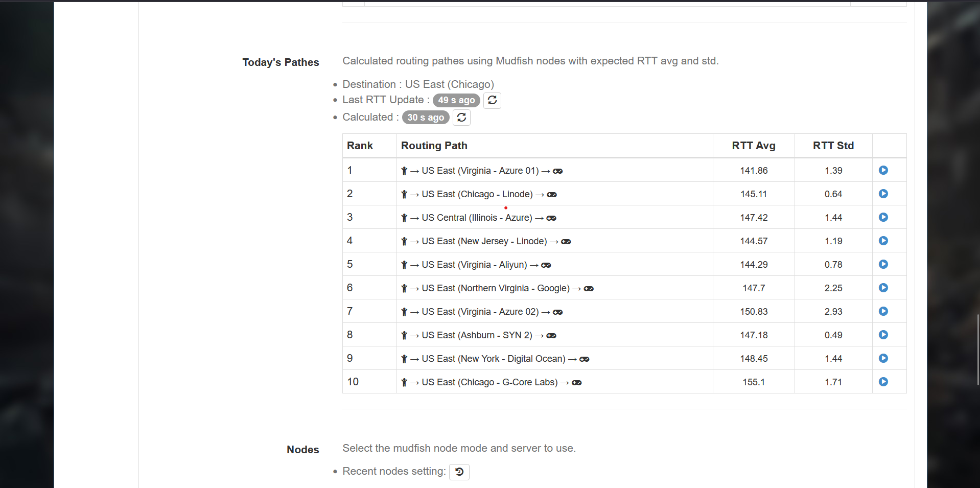Image resolution: width=980 pixels, height=488 pixels.
Task: Refresh the Last RTT Update value
Action: click(x=492, y=100)
